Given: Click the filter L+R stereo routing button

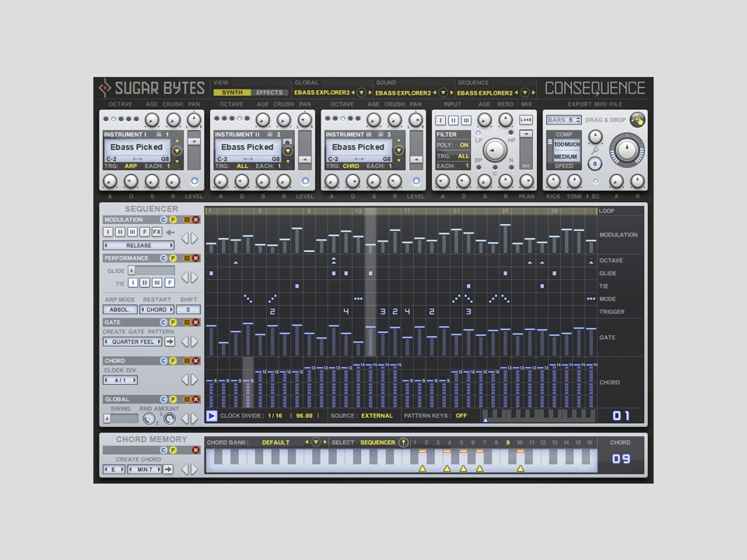Looking at the screenshot, I should point(525,120).
